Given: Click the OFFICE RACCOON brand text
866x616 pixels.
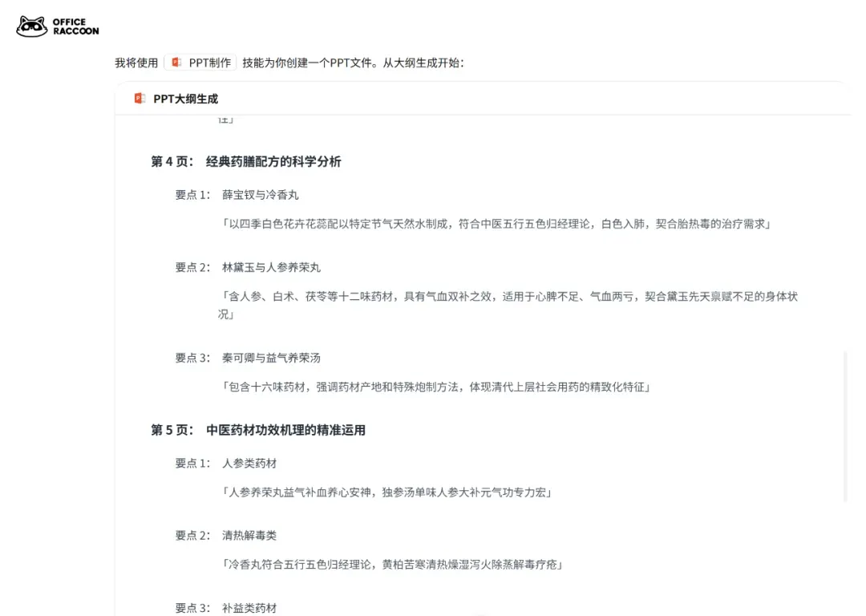Looking at the screenshot, I should pyautogui.click(x=75, y=26).
